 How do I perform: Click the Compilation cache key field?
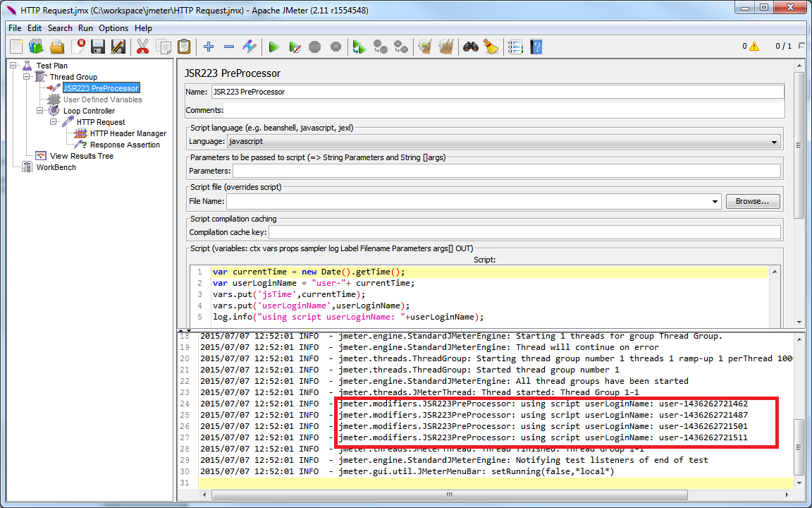pos(524,232)
